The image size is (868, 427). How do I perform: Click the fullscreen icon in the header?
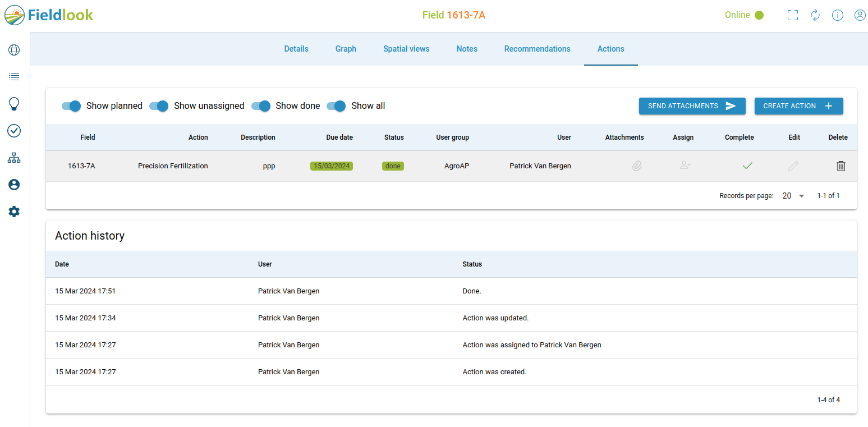click(x=793, y=15)
